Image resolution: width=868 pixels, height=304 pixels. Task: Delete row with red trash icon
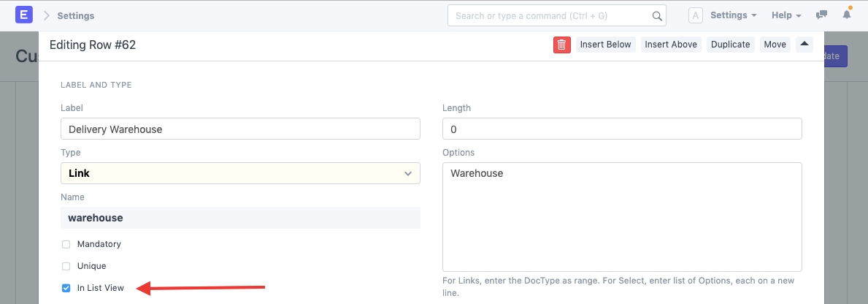tap(561, 45)
